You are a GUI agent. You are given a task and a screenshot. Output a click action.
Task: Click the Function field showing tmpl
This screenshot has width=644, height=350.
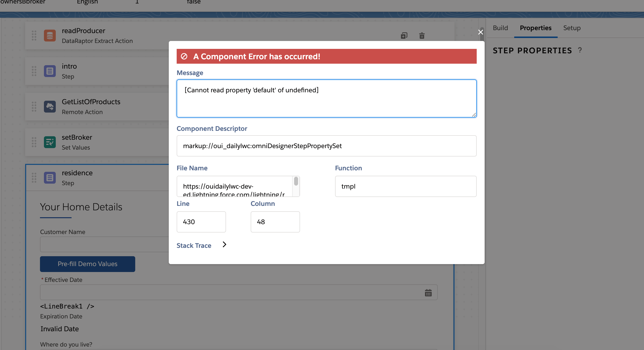point(405,186)
